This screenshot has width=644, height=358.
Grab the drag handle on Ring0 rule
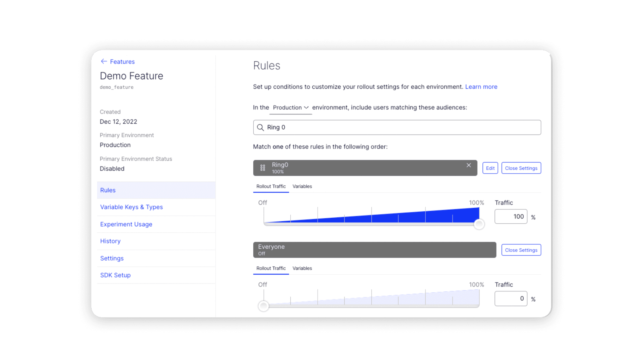click(263, 168)
